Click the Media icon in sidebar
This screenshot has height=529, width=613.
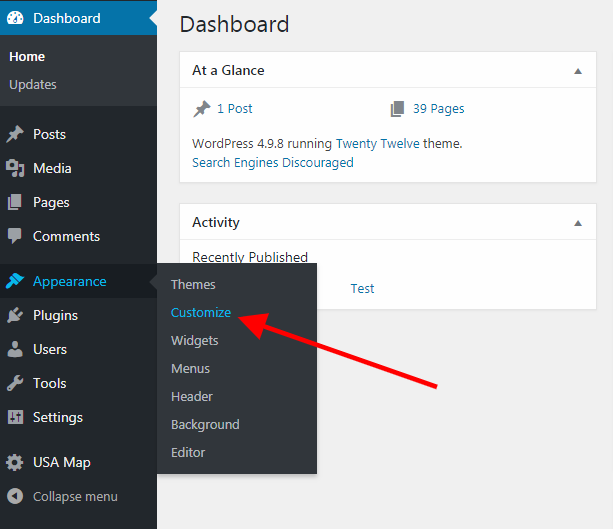15,168
